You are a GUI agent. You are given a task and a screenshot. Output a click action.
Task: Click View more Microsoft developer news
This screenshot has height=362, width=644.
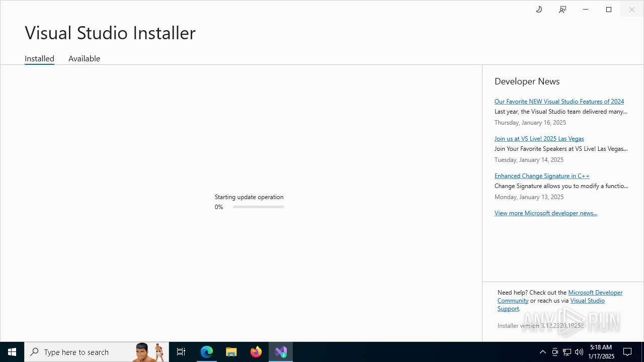(x=545, y=213)
